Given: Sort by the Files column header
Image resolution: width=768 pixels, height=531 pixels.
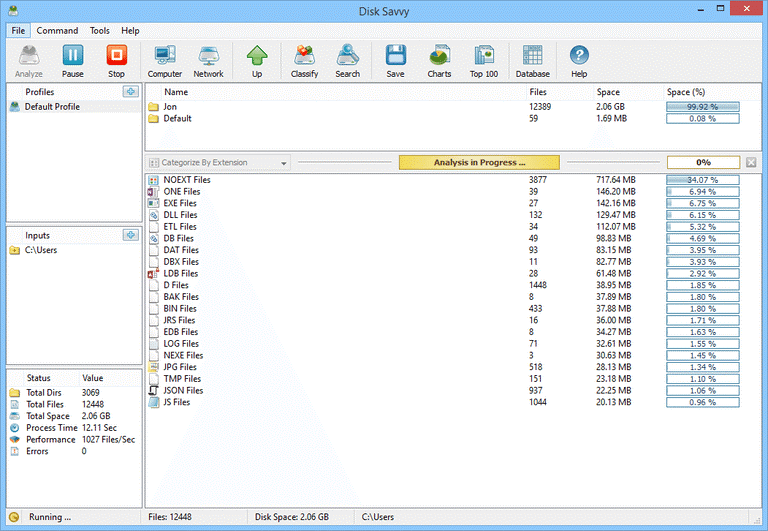Looking at the screenshot, I should (x=558, y=92).
